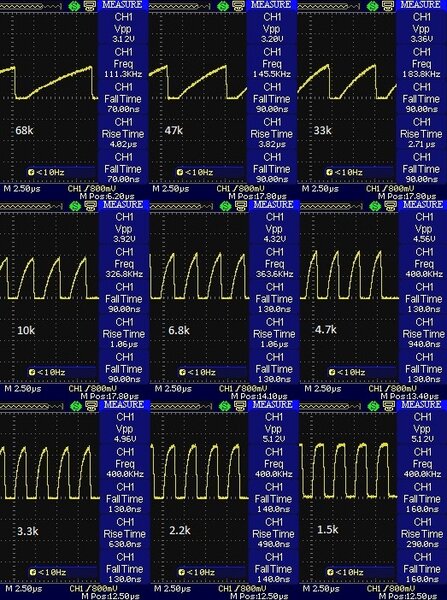The width and height of the screenshot is (447, 600).
Task: Click the print/save icon in 33k panel
Action: point(387,6)
